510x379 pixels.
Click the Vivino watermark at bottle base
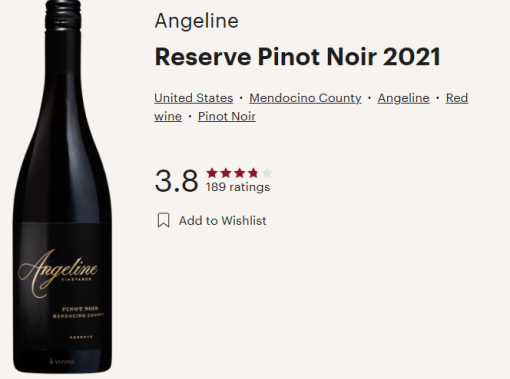[62, 361]
